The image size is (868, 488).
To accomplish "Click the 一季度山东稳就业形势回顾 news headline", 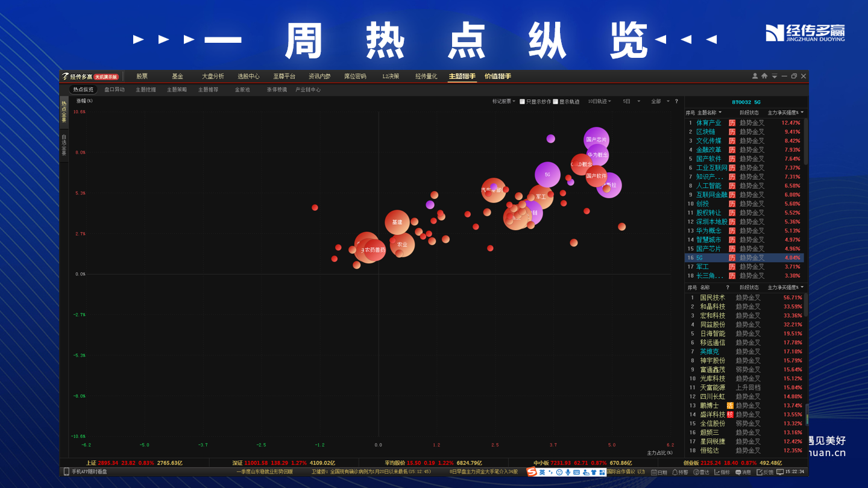I will 264,472.
